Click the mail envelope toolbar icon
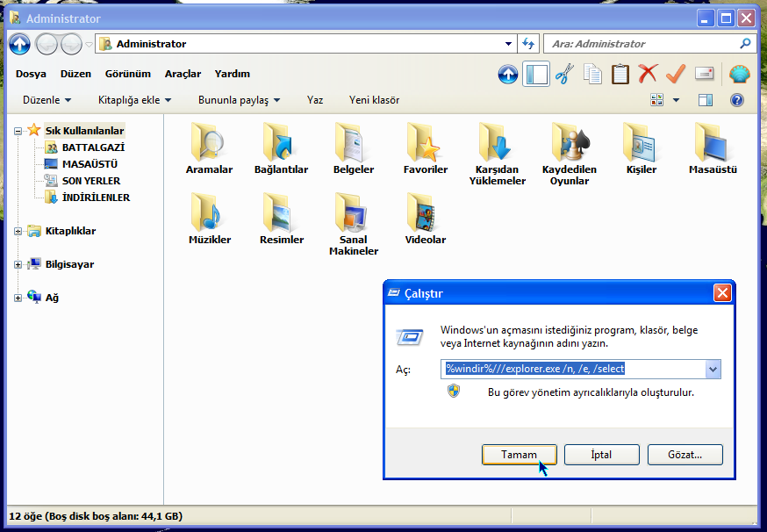The image size is (767, 532). coord(704,74)
